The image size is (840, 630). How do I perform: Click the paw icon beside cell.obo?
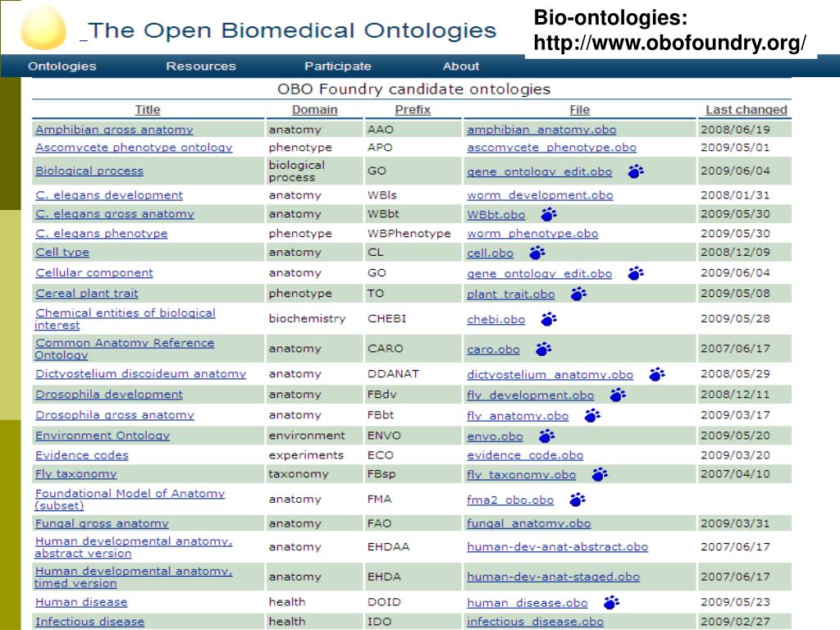[x=537, y=253]
